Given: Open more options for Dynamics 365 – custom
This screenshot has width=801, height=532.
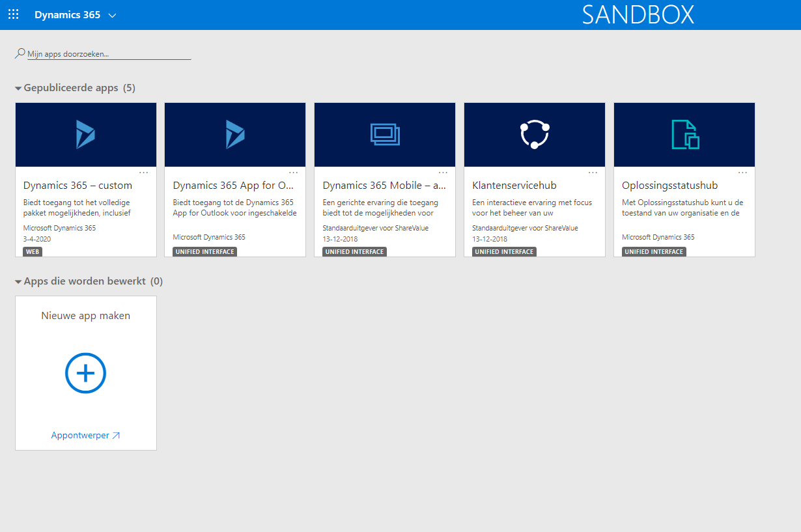Looking at the screenshot, I should pyautogui.click(x=144, y=173).
